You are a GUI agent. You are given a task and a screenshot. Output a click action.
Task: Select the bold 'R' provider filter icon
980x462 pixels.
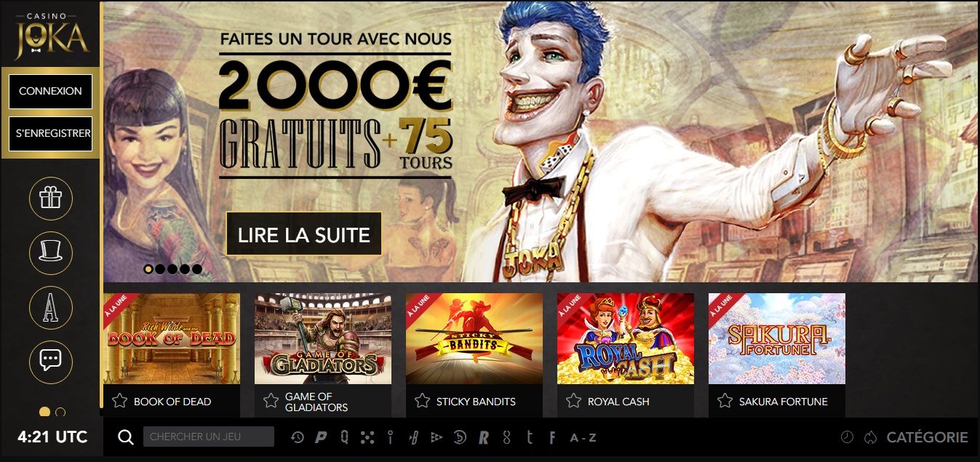pos(483,437)
